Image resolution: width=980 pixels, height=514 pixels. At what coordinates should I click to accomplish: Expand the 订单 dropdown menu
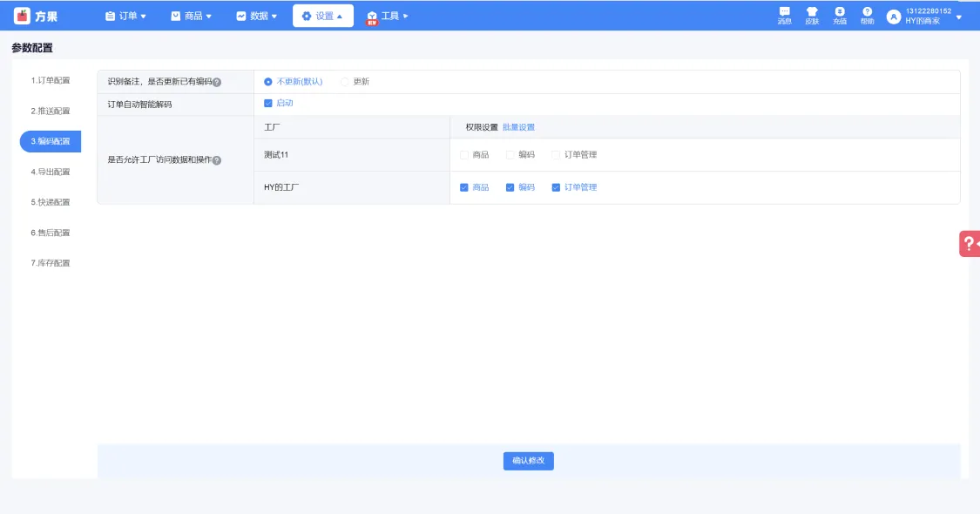[125, 16]
